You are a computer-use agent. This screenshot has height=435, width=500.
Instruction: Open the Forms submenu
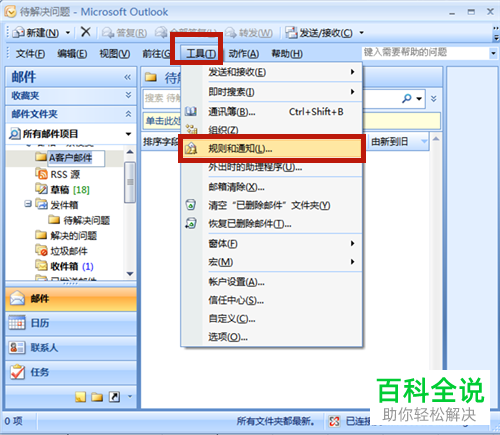pos(272,244)
